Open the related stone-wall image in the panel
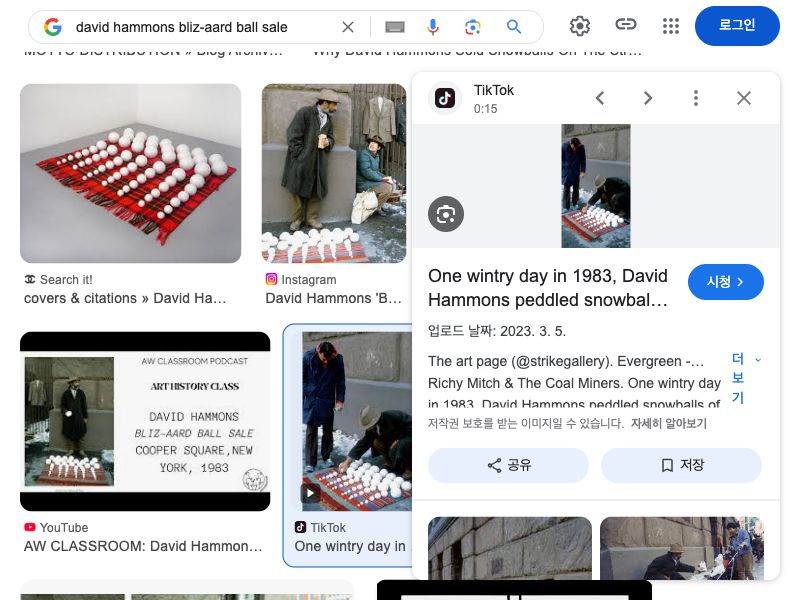 [510, 548]
